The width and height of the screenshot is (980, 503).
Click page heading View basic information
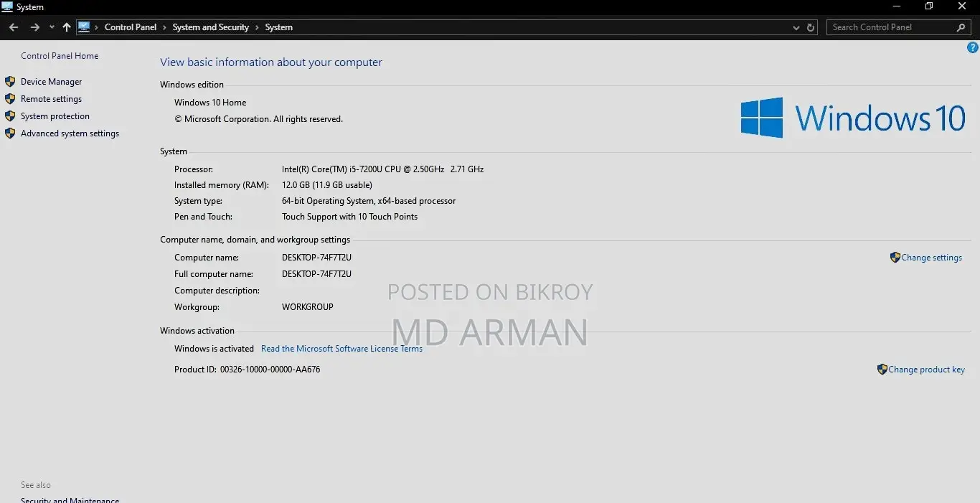(271, 62)
